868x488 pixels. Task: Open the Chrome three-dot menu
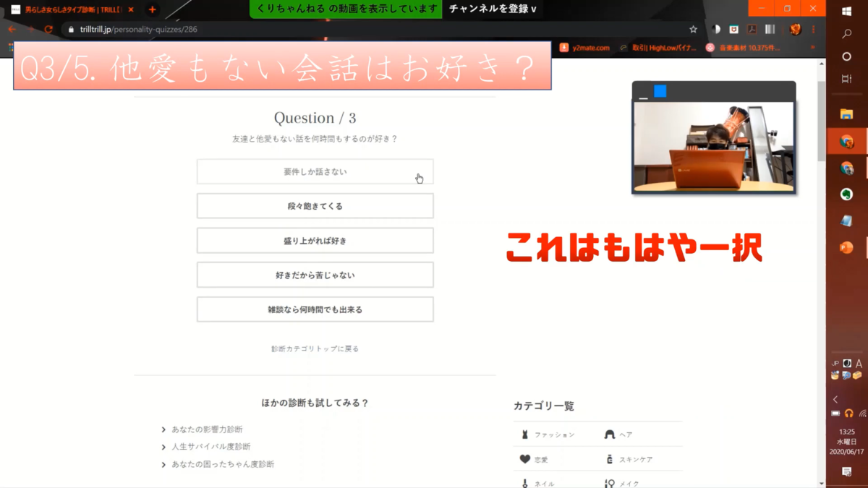point(814,30)
